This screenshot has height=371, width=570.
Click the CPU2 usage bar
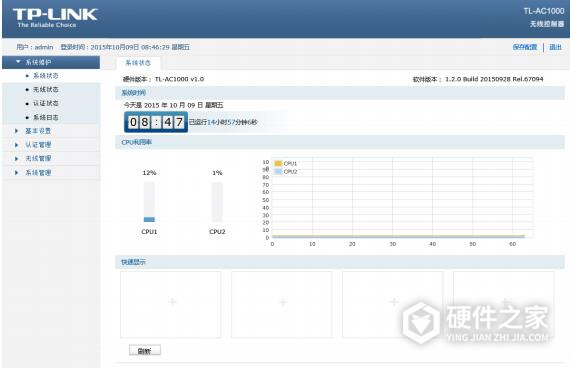pos(217,202)
